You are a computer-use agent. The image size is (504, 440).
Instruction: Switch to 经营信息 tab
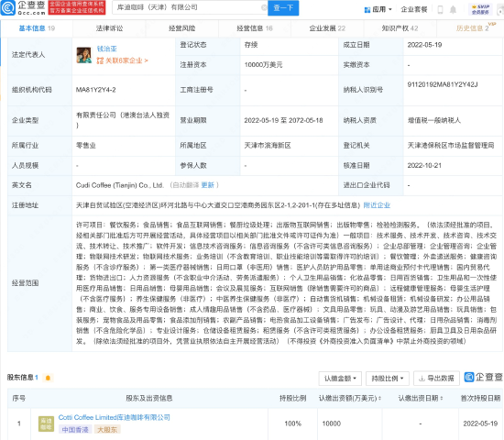(255, 28)
